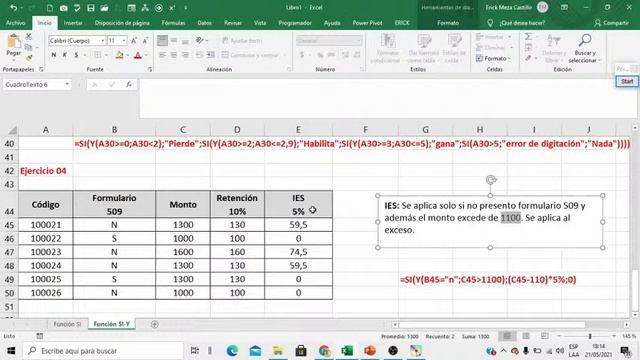Switch to Normal view in status bar
Screen dimensions: 640x360
point(507,336)
